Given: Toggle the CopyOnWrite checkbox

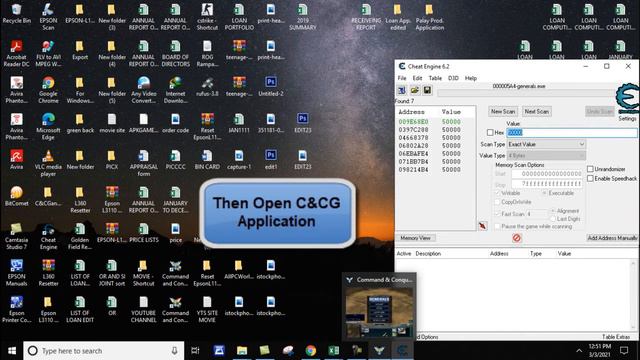Looking at the screenshot, I should [497, 202].
